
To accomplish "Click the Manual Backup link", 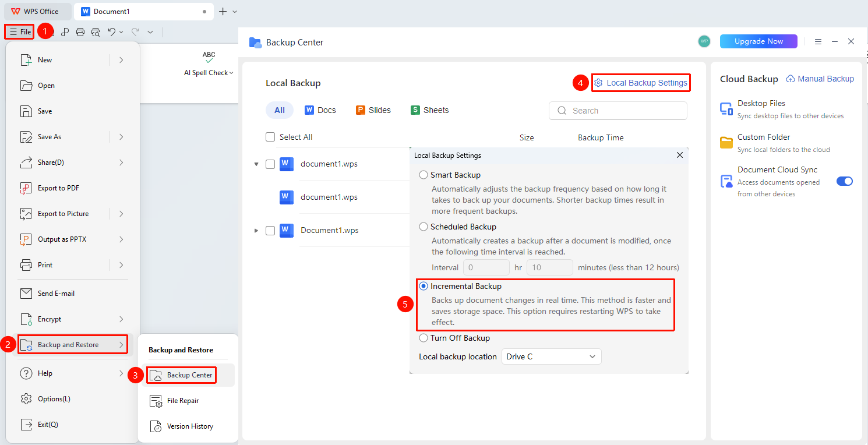I will click(820, 79).
